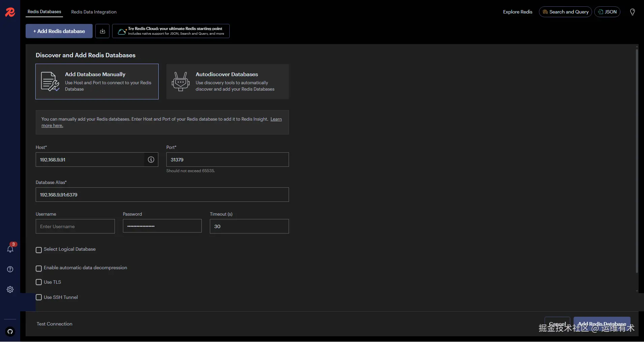Click the Search and Query button
644x342 pixels.
click(565, 12)
